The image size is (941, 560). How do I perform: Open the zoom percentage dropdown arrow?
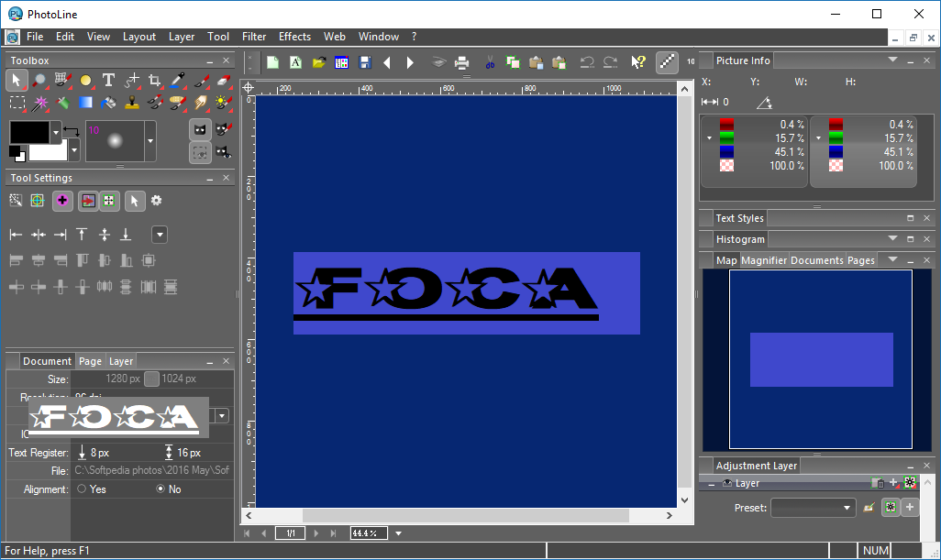point(398,533)
